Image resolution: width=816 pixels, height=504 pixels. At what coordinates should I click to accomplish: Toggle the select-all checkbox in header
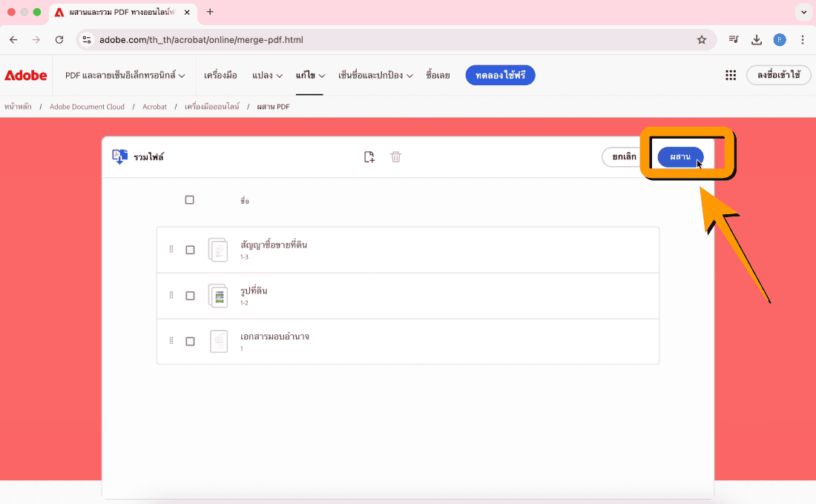[189, 200]
